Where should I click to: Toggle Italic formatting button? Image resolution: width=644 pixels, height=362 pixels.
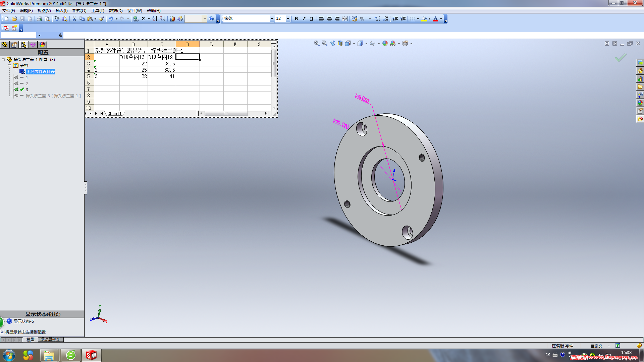304,19
